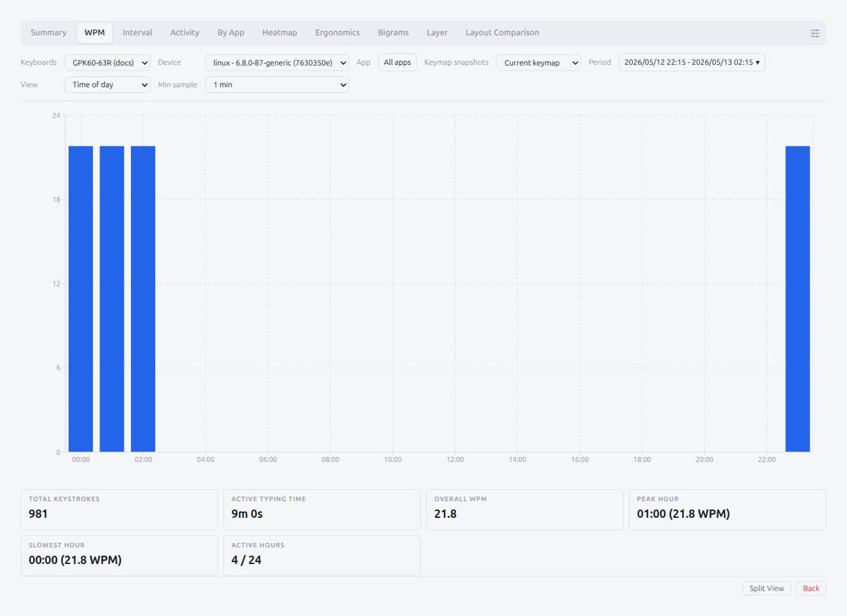847x616 pixels.
Task: Click the Keyboards label
Action: click(38, 62)
